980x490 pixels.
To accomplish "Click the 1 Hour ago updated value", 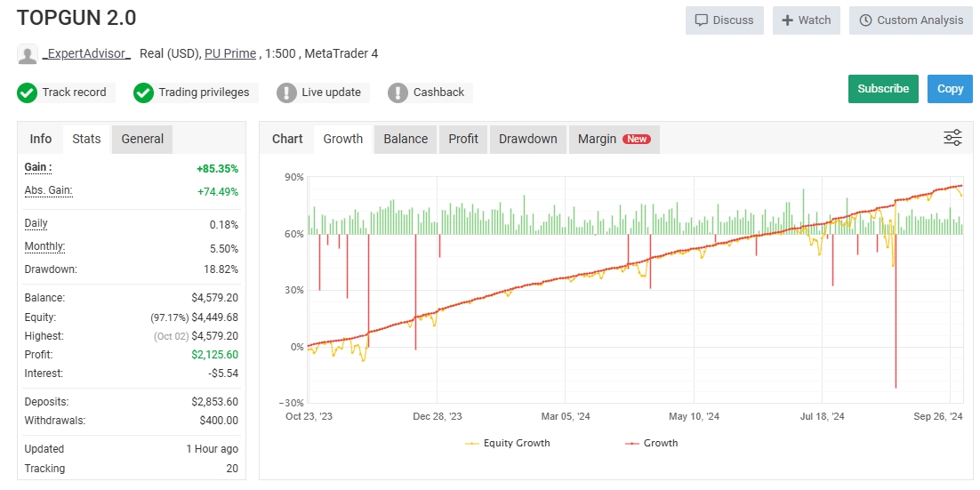I will [212, 449].
